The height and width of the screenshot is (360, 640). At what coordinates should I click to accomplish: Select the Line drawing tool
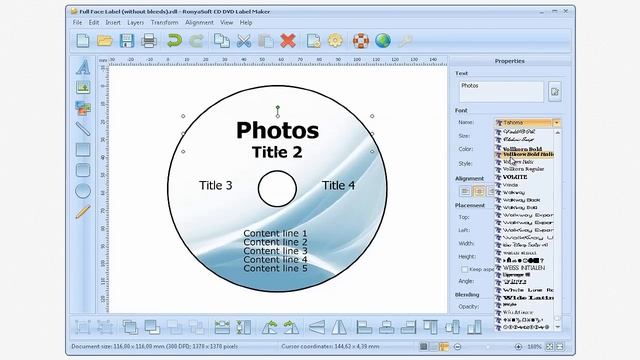pos(83,129)
